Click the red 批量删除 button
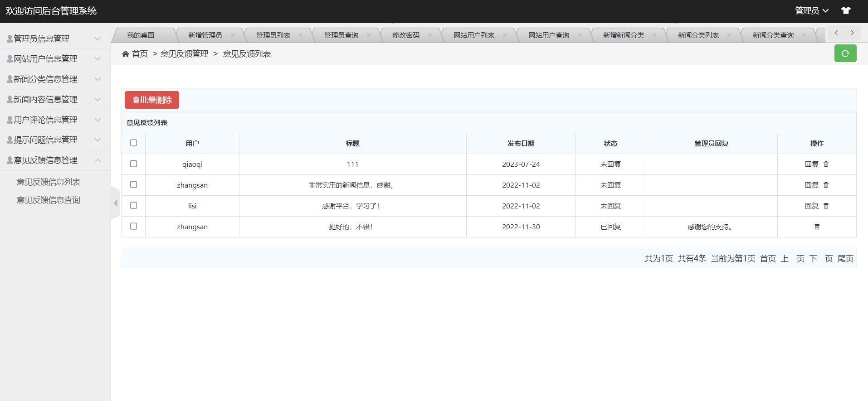Image resolution: width=868 pixels, height=401 pixels. tap(152, 100)
